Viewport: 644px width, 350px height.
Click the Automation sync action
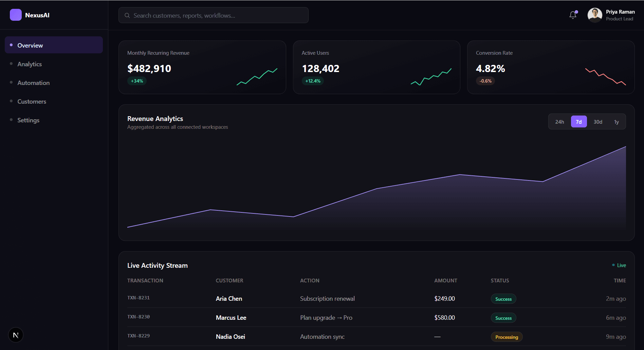322,337
